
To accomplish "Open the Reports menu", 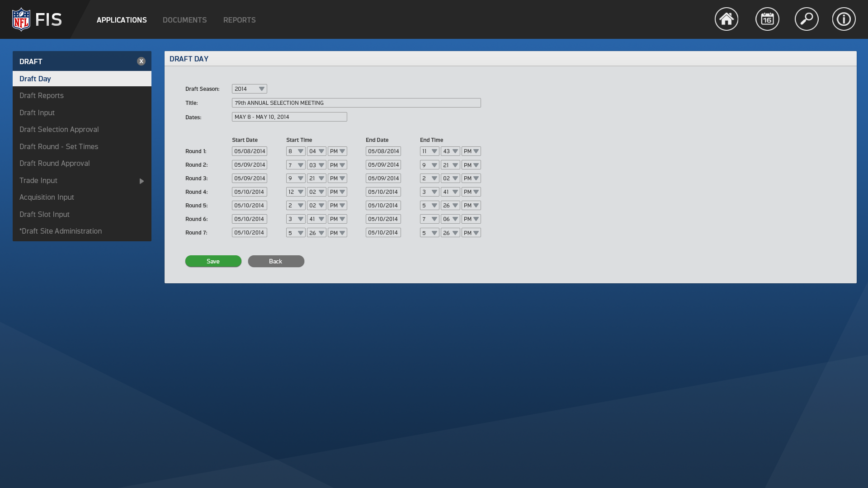I will click(239, 20).
